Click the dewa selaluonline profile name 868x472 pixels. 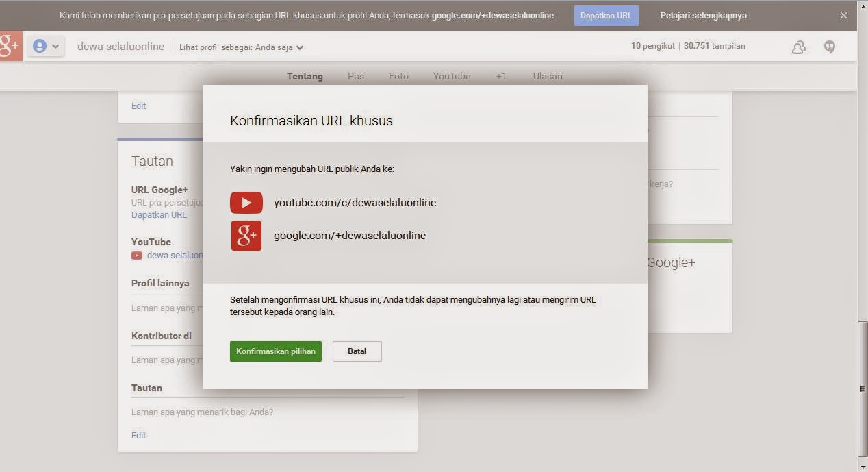(x=120, y=47)
